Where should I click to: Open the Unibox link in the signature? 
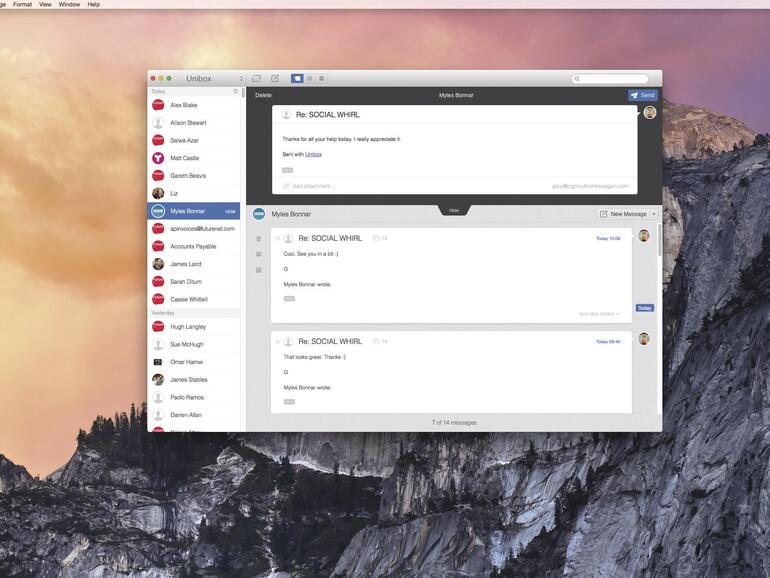coord(313,154)
